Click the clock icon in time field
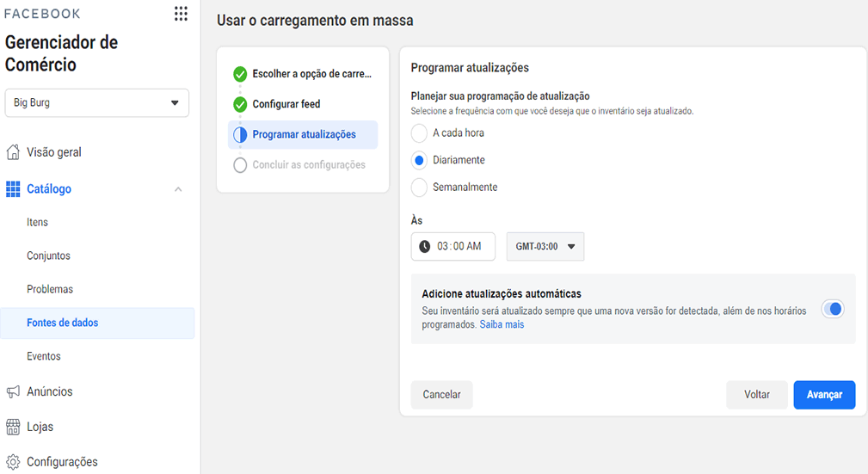This screenshot has height=474, width=868. click(x=425, y=246)
